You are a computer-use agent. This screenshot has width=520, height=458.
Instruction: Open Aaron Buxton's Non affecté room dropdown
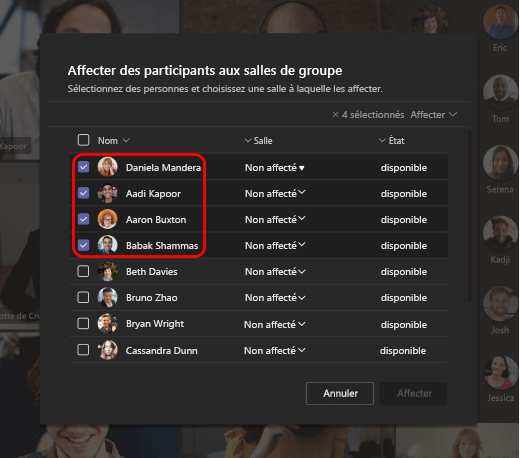[x=275, y=219]
